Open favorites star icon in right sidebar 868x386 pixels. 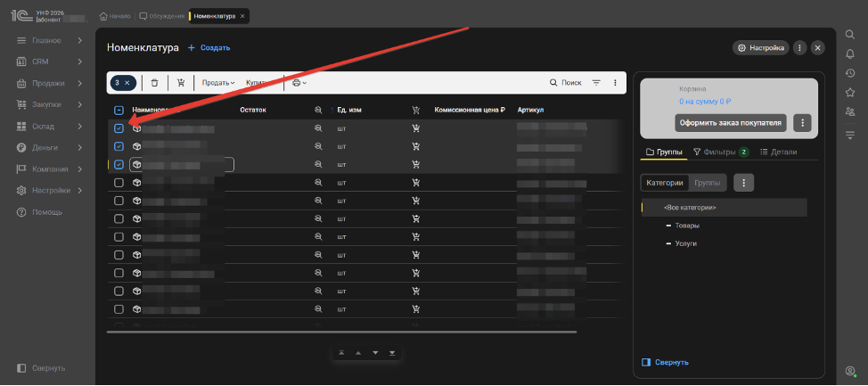849,92
